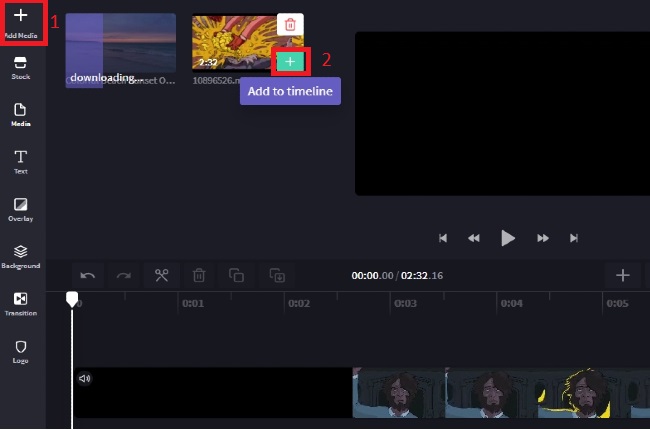Click the 0:04 mark on timeline ruler
Screen dimensions: 650x430
[x=512, y=304]
